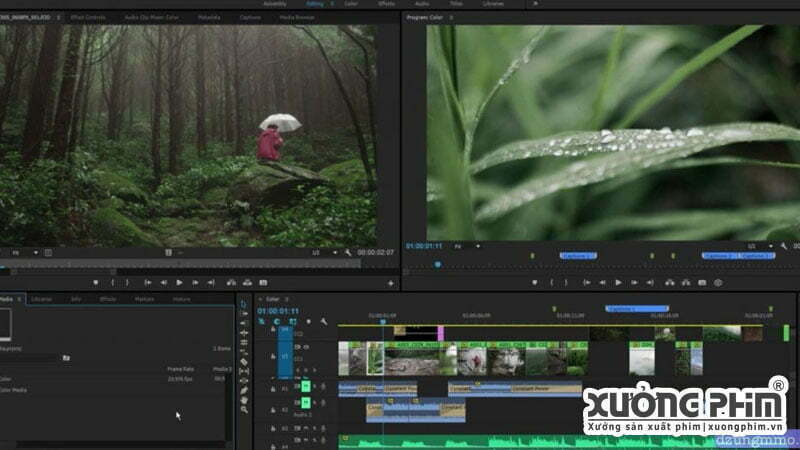Toggle mute on audio track A2
This screenshot has height=450, width=800.
[x=306, y=403]
